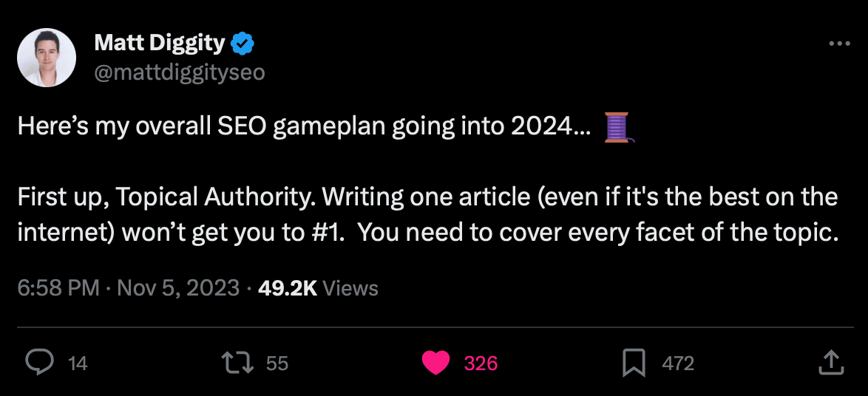View the 49.2K Views analytics
The width and height of the screenshot is (868, 396).
click(318, 288)
